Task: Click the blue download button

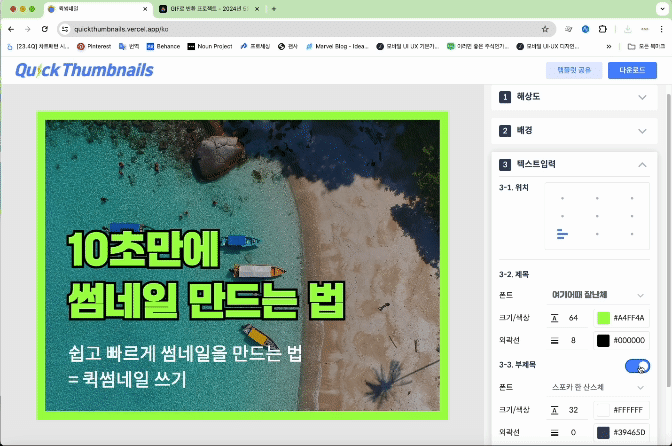Action: tap(632, 70)
